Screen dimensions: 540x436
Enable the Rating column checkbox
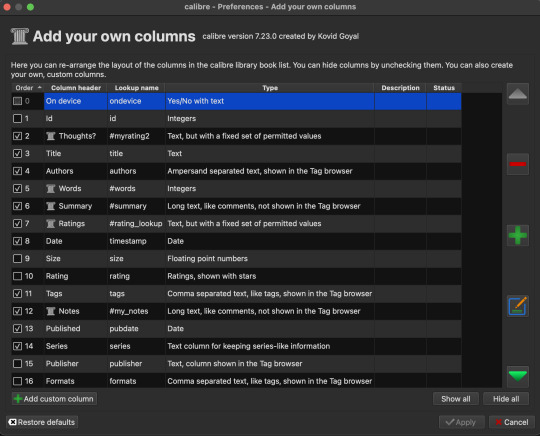pos(17,276)
